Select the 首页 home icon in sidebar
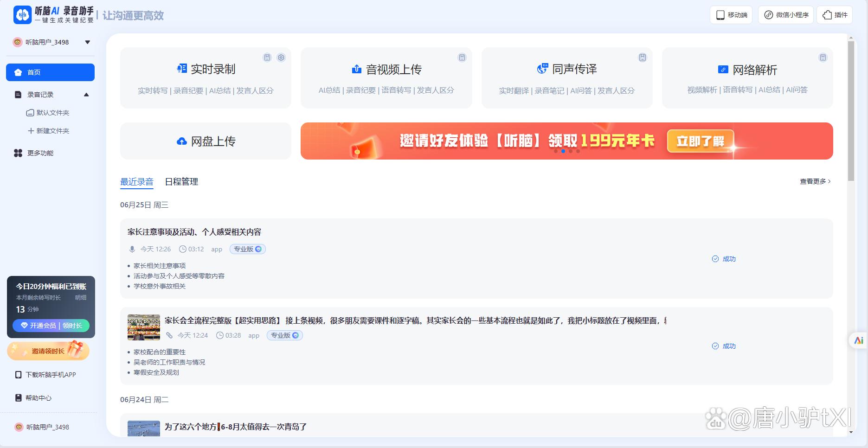This screenshot has height=448, width=868. [19, 72]
